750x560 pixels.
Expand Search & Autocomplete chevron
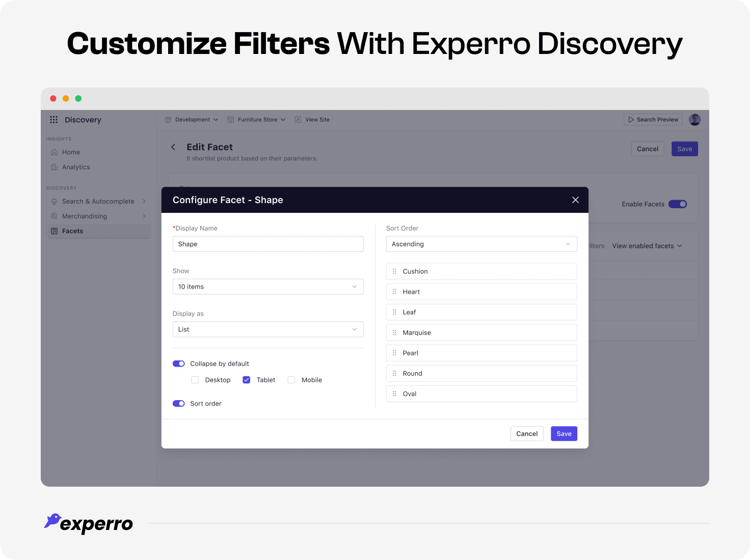(x=144, y=202)
